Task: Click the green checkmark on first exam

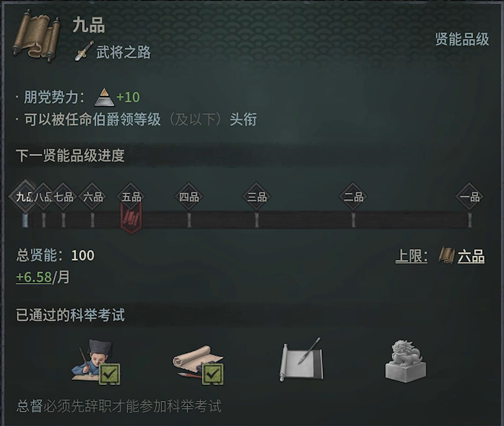Action: pos(109,374)
